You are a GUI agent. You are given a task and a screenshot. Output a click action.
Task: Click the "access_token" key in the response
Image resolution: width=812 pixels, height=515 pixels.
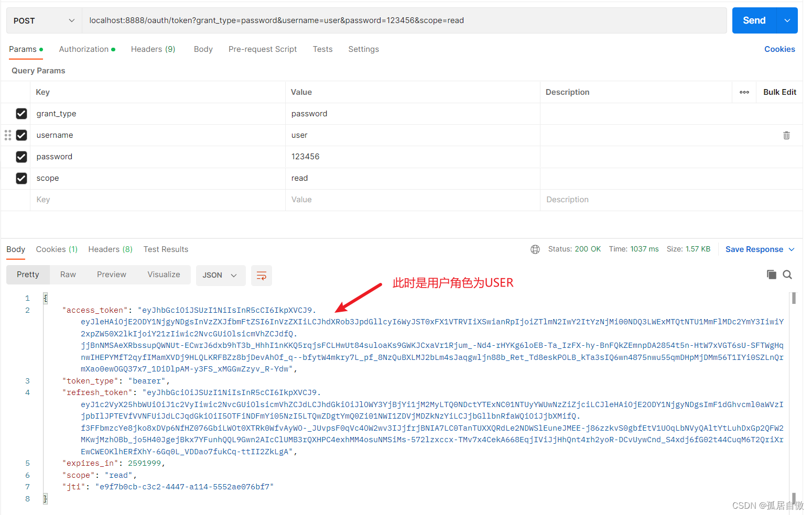coord(95,310)
